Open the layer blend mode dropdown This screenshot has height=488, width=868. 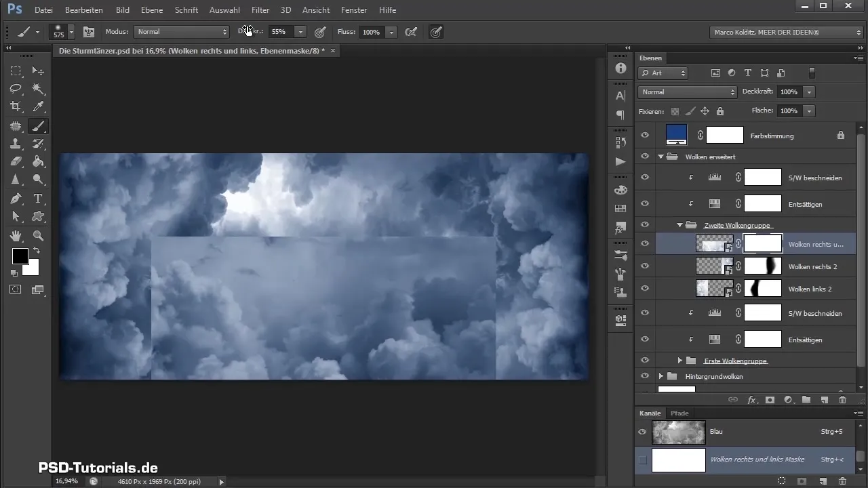pos(688,91)
